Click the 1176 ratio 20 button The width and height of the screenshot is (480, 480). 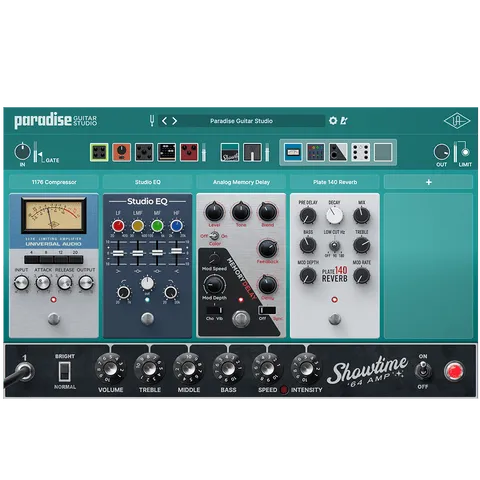(76, 260)
